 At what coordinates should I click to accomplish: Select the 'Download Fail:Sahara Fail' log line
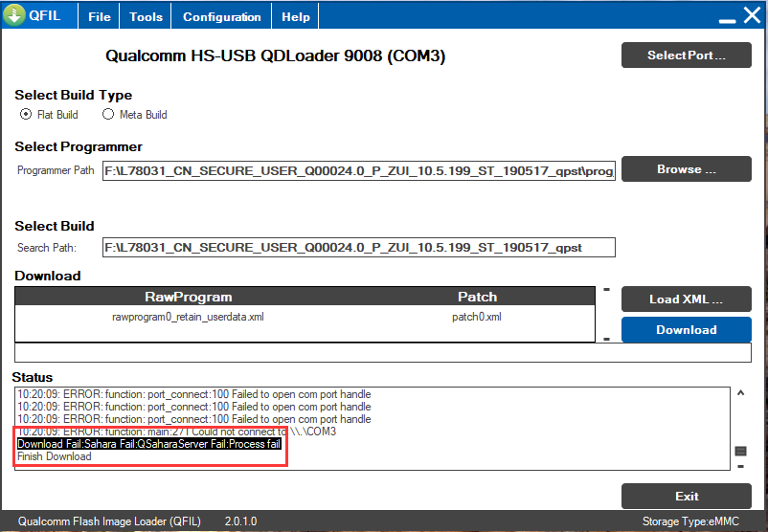(148, 444)
